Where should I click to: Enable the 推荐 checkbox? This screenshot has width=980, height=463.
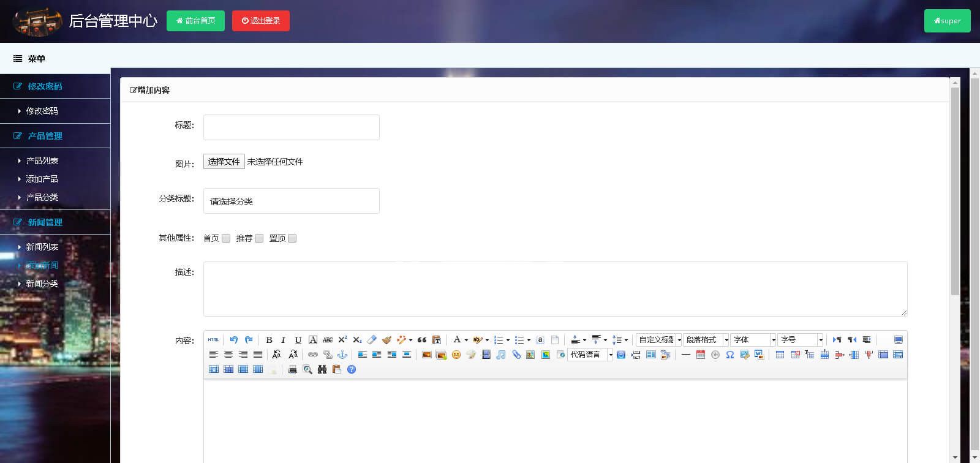[x=259, y=238]
